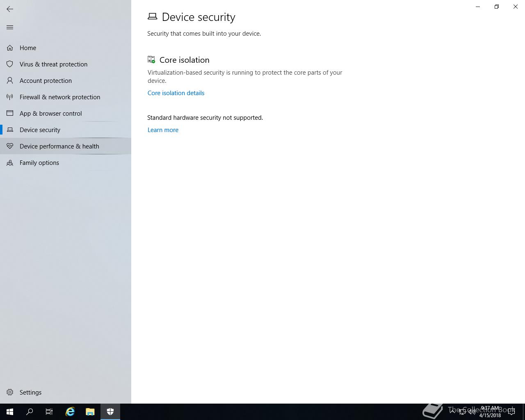Click the Home house icon

click(10, 48)
